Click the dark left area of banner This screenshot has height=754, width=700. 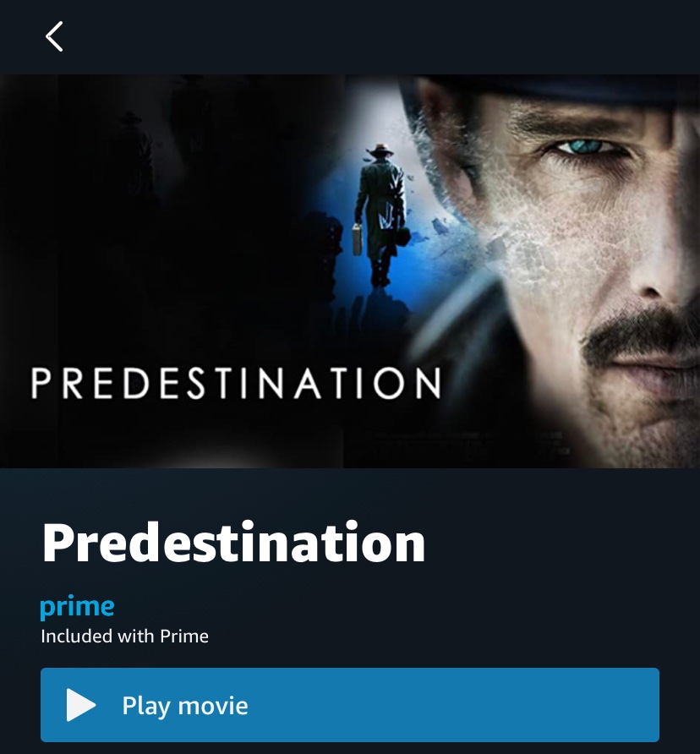coord(145,216)
